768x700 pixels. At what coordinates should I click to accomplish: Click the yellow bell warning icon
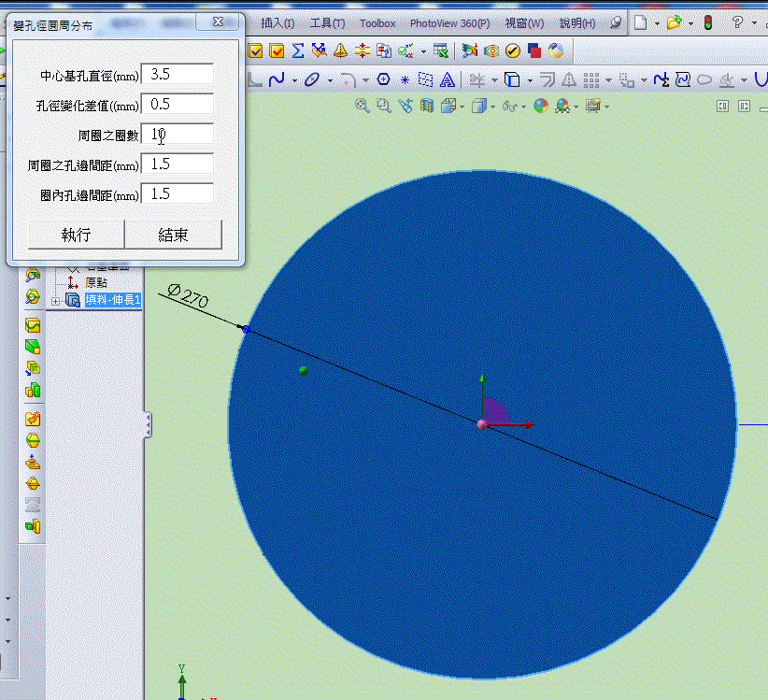(x=340, y=50)
